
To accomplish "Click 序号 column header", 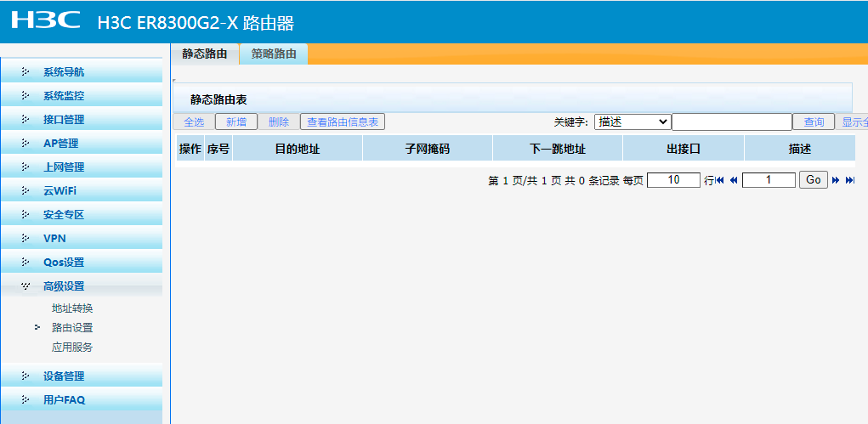I will (x=218, y=149).
